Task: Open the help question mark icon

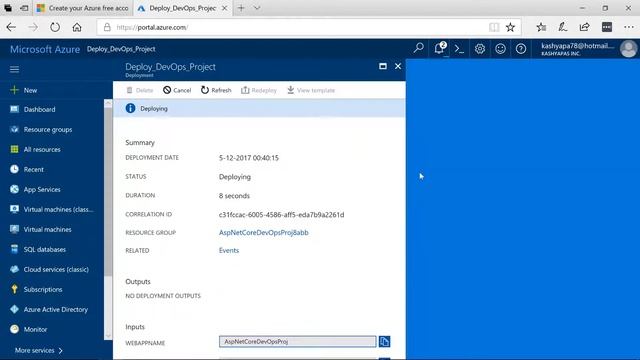Action: pos(521,49)
